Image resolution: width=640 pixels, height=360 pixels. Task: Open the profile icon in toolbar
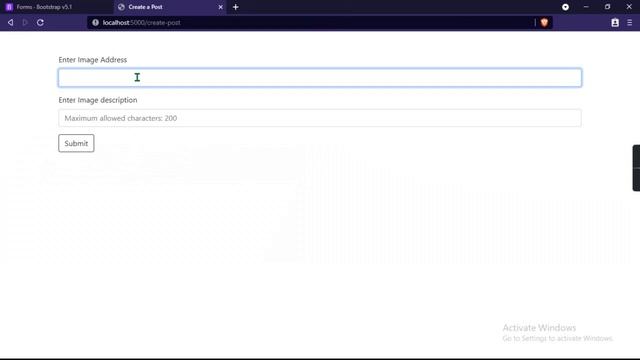pyautogui.click(x=615, y=23)
